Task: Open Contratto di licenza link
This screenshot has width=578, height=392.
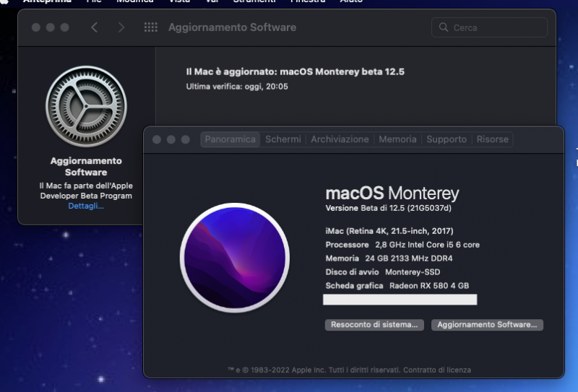Action: (437, 370)
